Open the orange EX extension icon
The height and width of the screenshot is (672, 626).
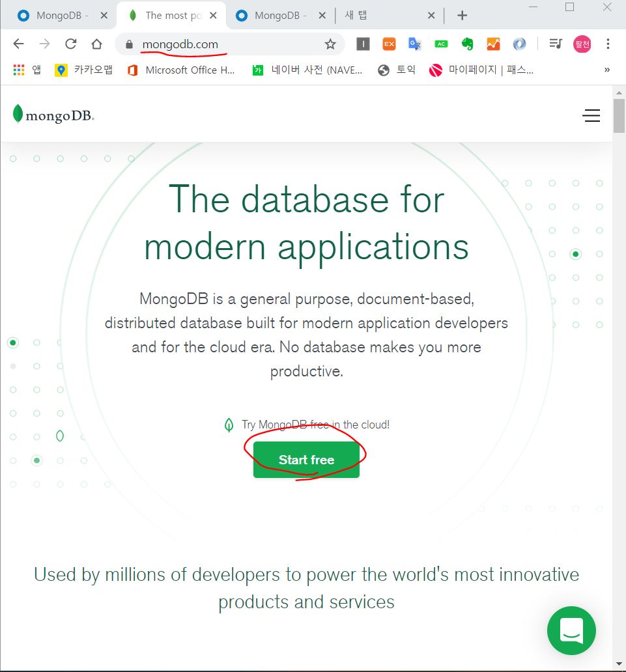pos(389,44)
